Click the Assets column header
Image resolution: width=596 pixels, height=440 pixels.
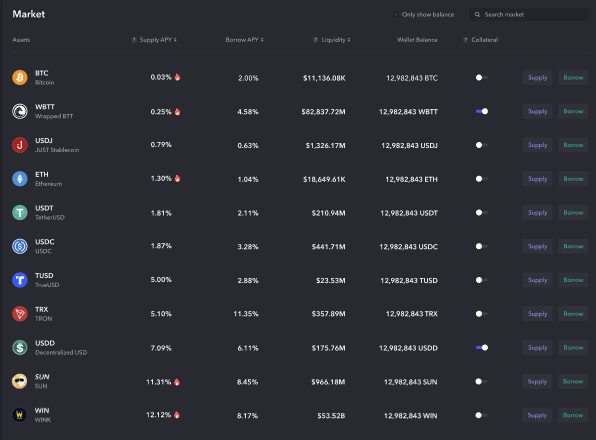[x=21, y=40]
